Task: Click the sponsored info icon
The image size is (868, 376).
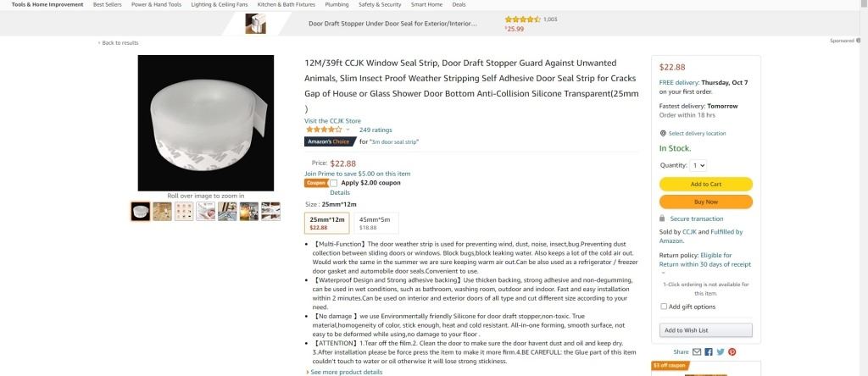Action: (x=858, y=41)
